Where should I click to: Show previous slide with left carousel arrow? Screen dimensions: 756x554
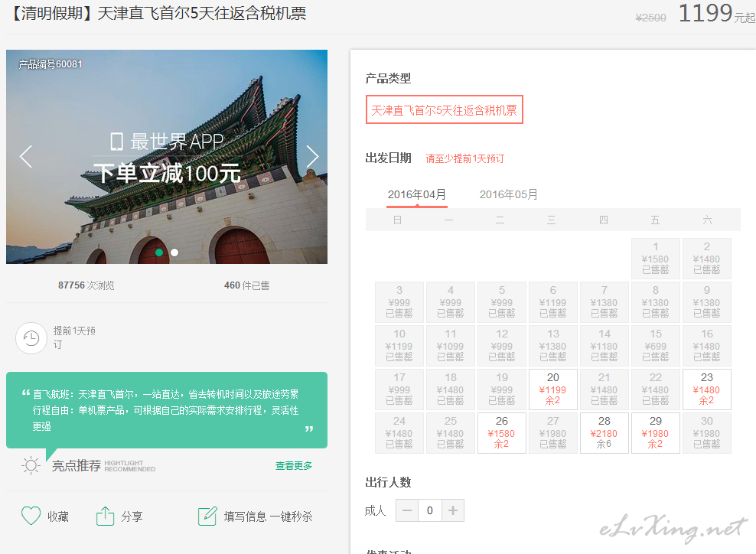[26, 156]
